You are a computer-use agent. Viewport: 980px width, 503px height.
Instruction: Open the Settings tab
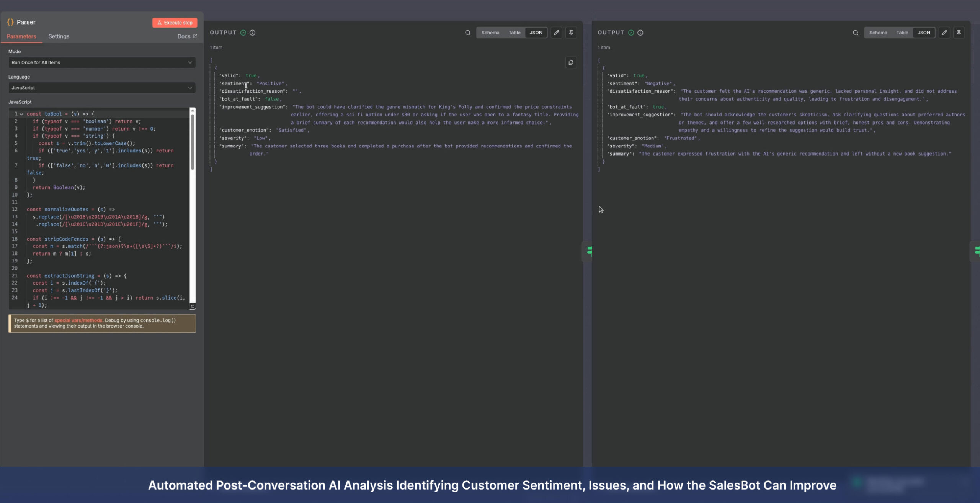pyautogui.click(x=59, y=36)
